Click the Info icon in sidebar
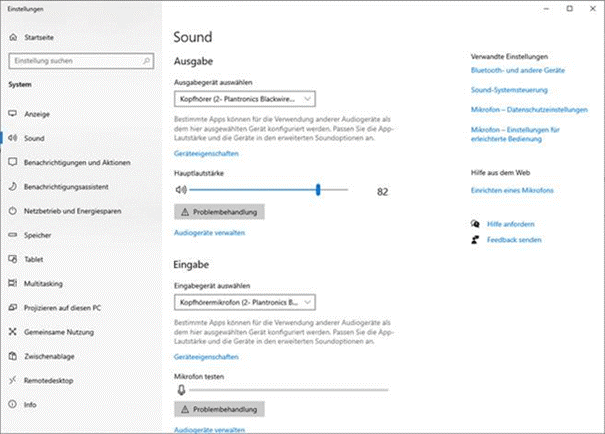The image size is (605, 434). (x=13, y=405)
